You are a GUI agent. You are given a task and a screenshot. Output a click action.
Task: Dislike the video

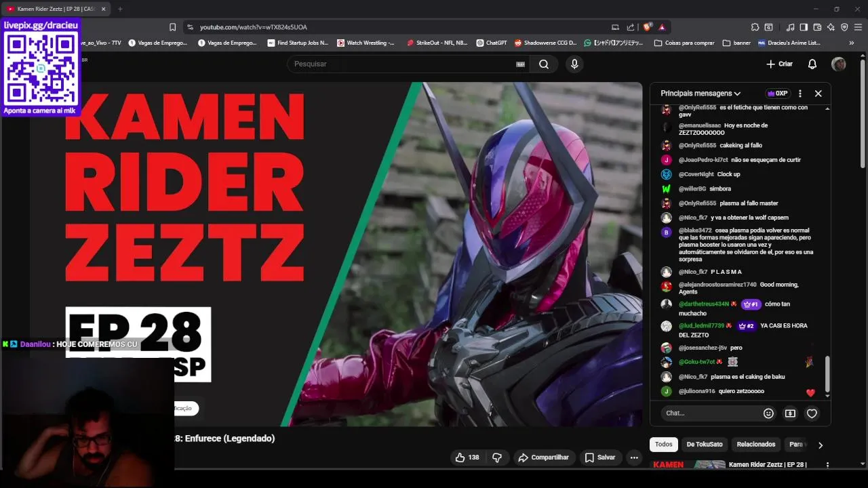tap(496, 457)
